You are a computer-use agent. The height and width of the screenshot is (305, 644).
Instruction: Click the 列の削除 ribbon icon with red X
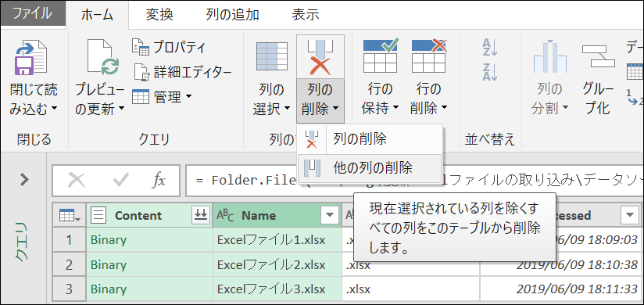(320, 56)
